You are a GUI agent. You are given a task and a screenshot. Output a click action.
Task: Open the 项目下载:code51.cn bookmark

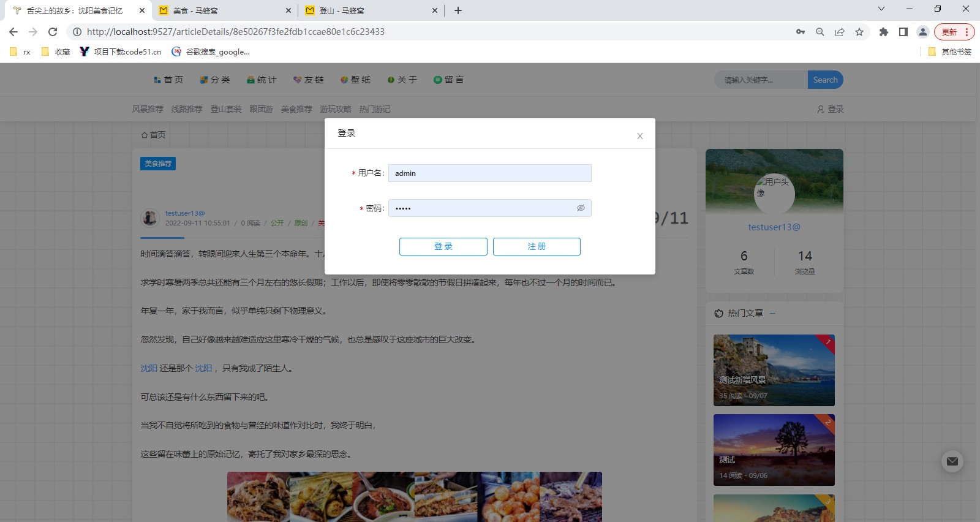tap(121, 51)
